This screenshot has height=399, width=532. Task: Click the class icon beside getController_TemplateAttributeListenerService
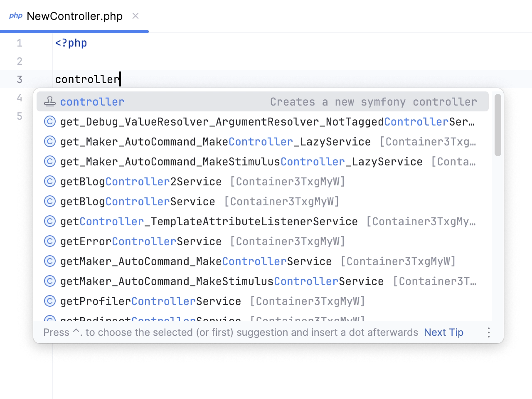[49, 221]
